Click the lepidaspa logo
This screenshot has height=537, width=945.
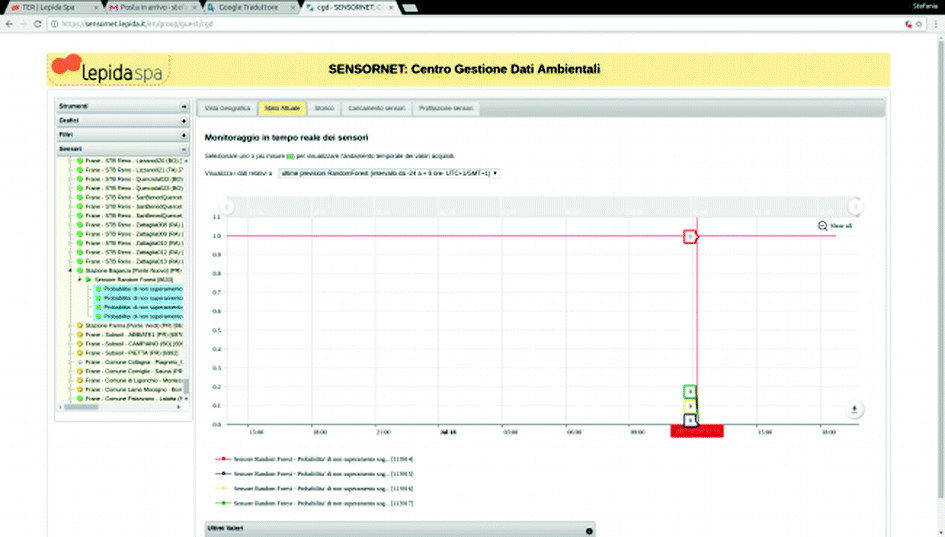point(109,69)
